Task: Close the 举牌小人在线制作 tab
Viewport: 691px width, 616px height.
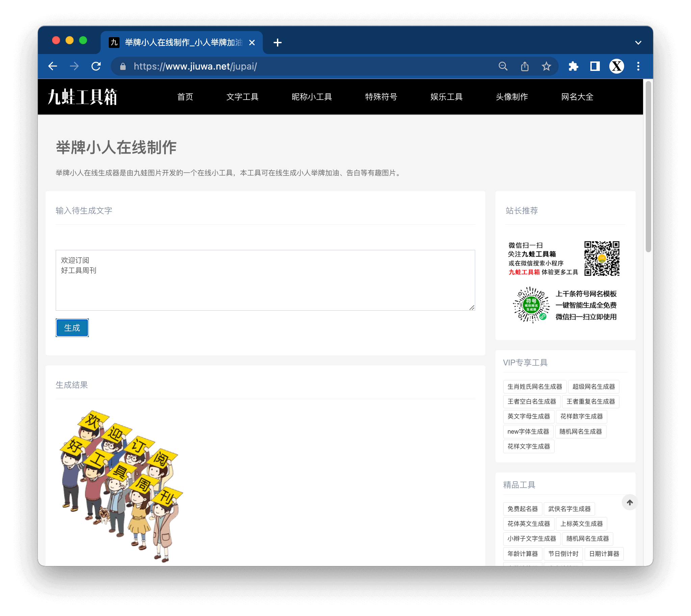Action: [252, 42]
